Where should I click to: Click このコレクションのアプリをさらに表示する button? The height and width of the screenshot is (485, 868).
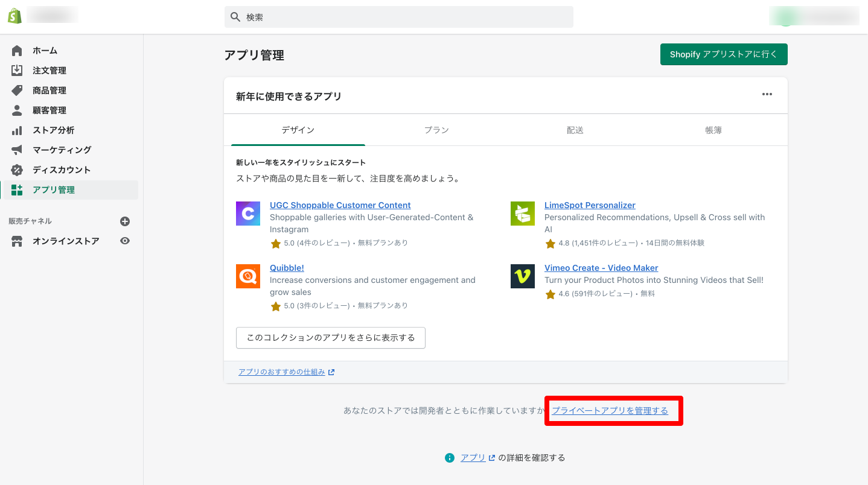[x=330, y=338]
